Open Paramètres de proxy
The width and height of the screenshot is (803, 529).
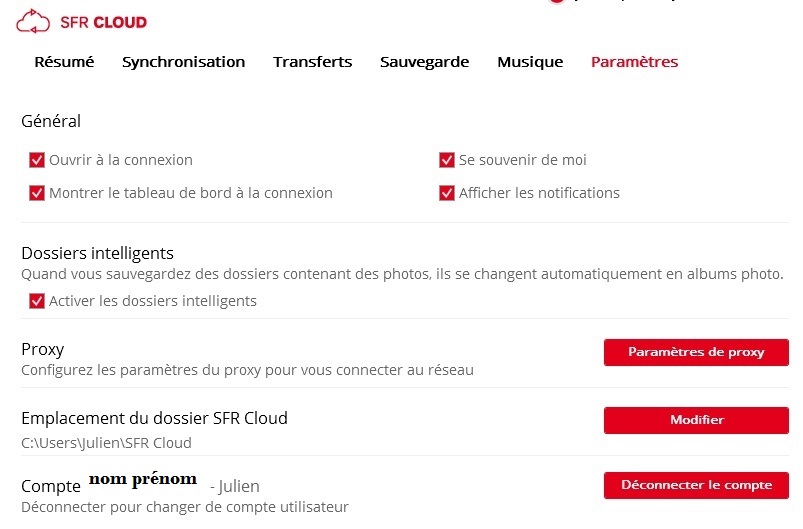696,352
